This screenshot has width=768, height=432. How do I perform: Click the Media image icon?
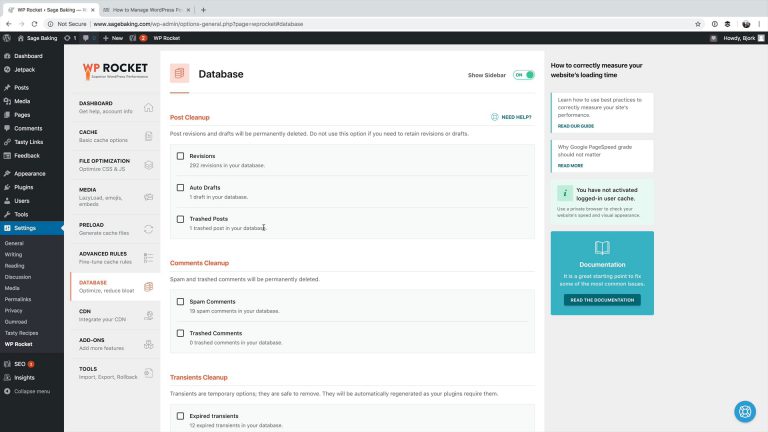point(148,197)
